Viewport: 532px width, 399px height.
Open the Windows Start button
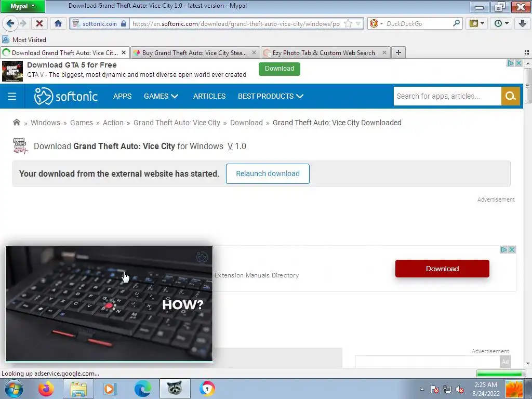tap(14, 389)
